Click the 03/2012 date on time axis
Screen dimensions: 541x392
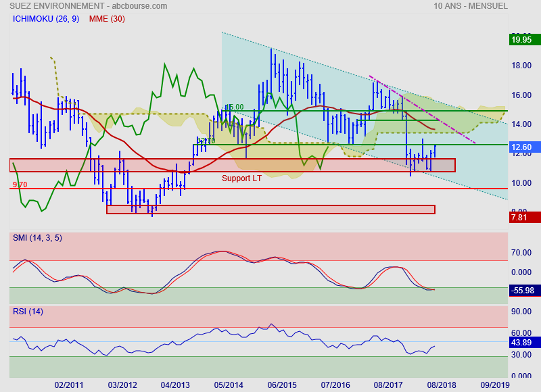click(122, 385)
